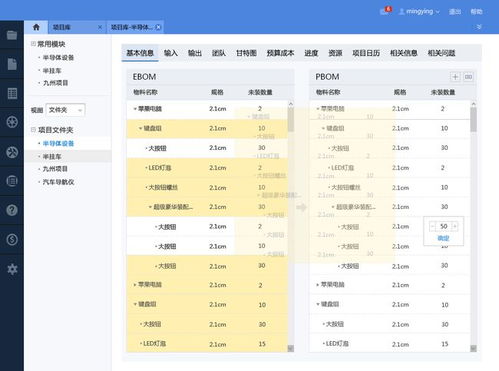Open the 输入 tab

click(x=171, y=53)
